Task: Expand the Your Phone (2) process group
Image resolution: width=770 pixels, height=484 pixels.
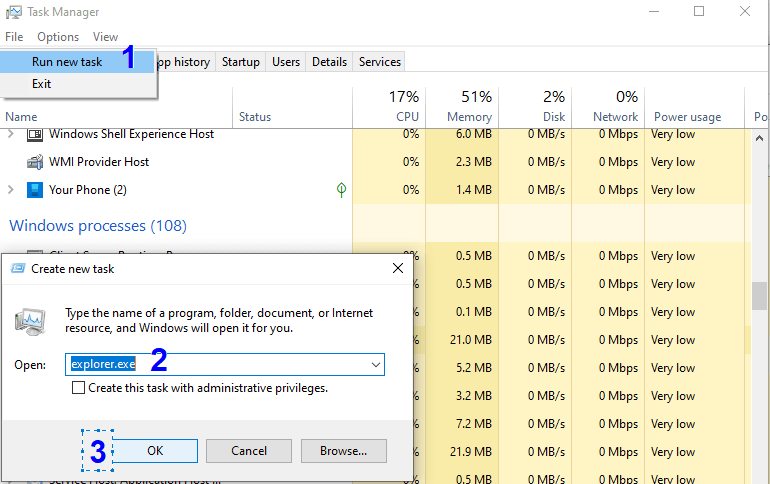Action: pos(11,189)
